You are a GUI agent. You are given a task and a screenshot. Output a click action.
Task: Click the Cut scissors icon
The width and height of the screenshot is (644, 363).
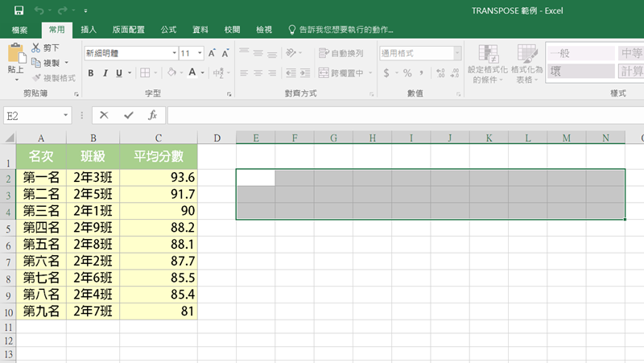(x=36, y=48)
